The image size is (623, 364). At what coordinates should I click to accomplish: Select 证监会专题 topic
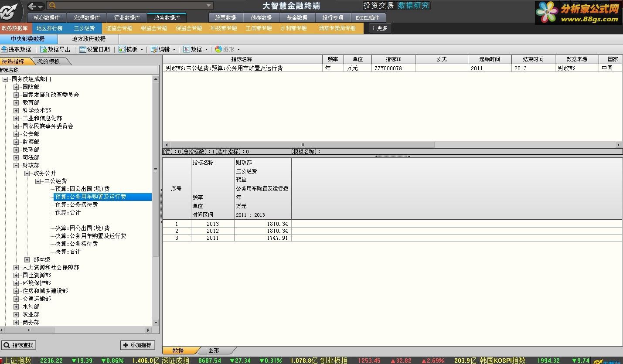point(119,28)
